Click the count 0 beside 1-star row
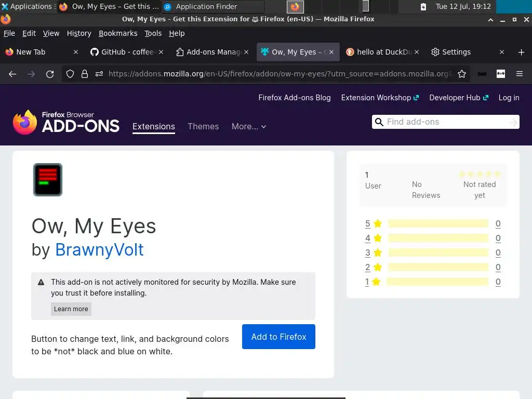 point(498,282)
